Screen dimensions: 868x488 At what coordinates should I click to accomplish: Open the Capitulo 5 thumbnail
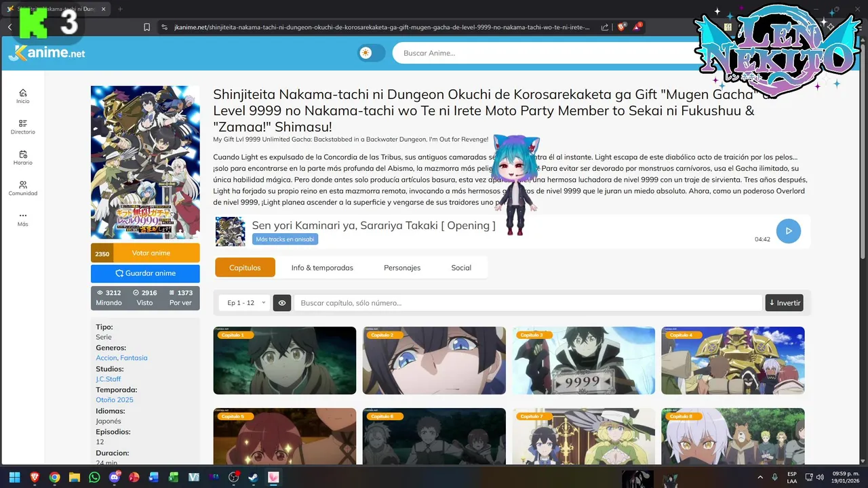click(285, 436)
